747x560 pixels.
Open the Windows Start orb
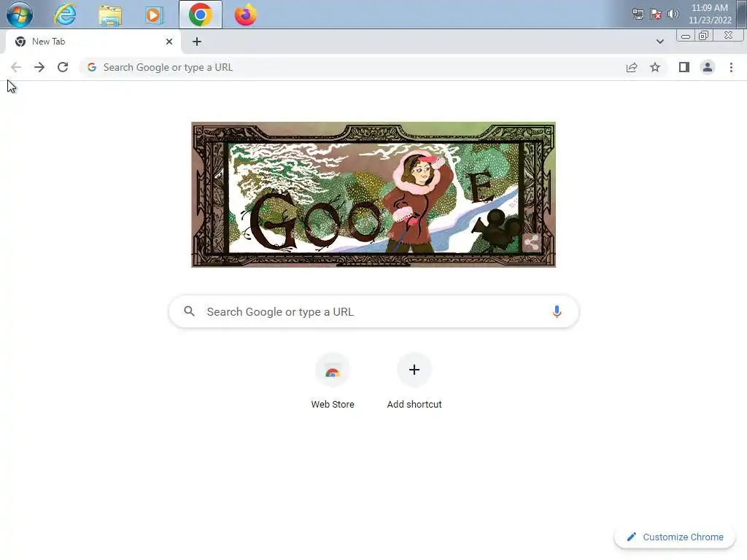(20, 15)
